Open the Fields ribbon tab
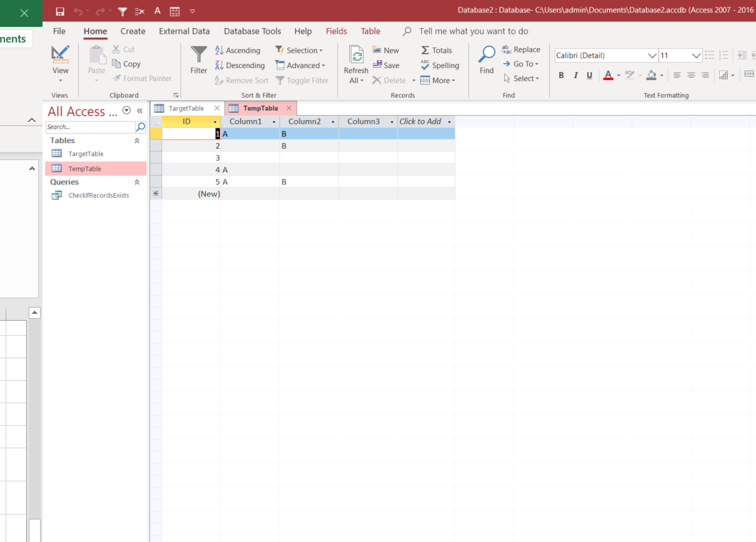The image size is (756, 542). coord(337,31)
